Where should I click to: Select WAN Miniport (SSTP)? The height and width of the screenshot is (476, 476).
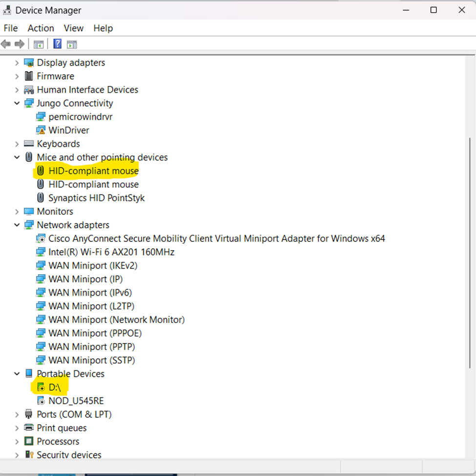pos(92,360)
